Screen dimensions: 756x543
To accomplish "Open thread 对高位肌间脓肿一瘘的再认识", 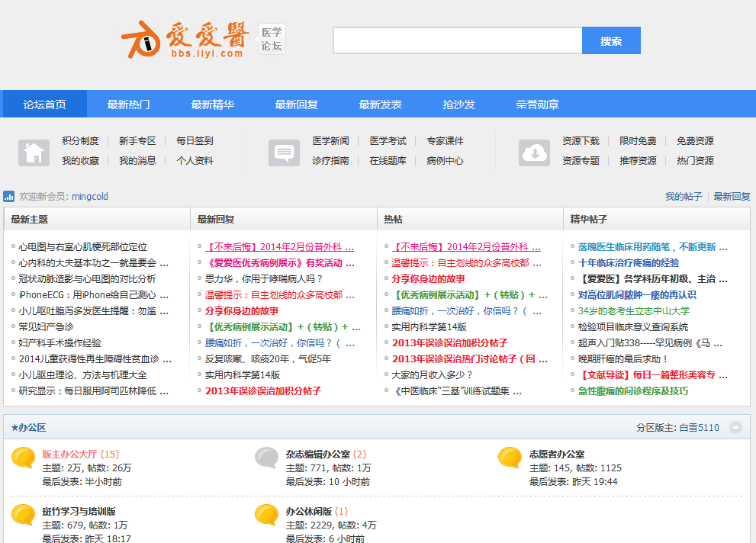I will [638, 295].
